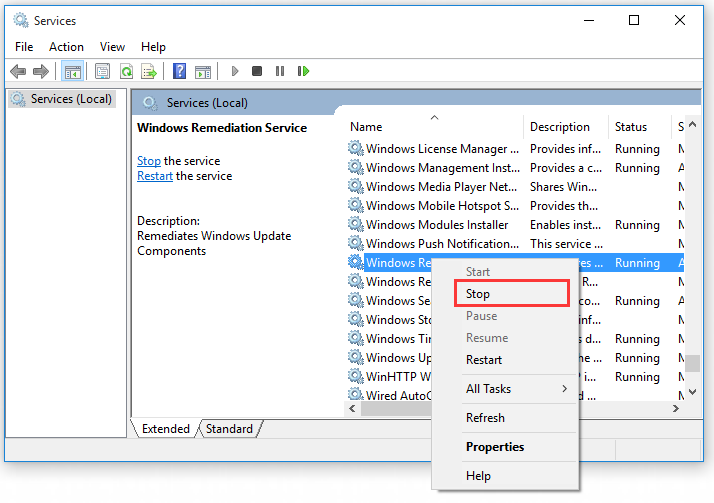714x503 pixels.
Task: Choose Properties in the context menu
Action: point(505,447)
